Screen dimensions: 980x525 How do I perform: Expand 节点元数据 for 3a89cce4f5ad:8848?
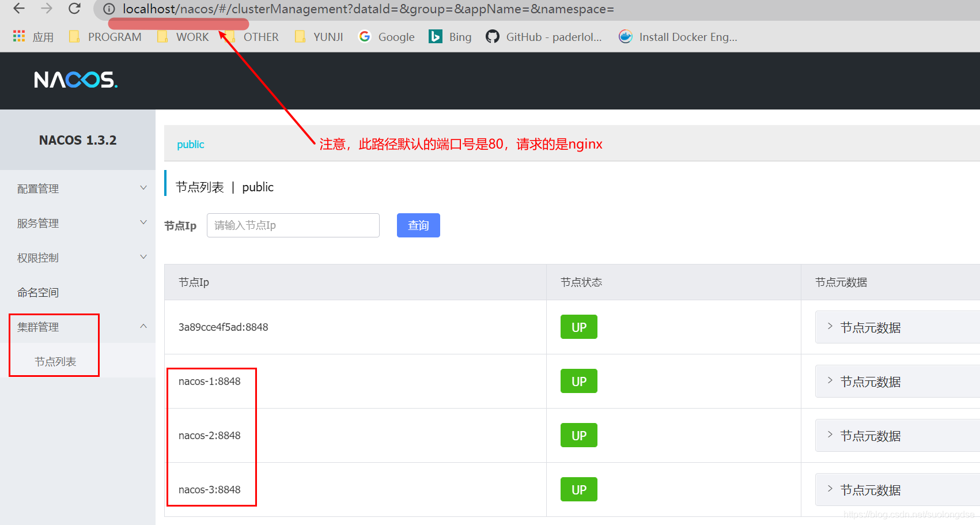(897, 327)
